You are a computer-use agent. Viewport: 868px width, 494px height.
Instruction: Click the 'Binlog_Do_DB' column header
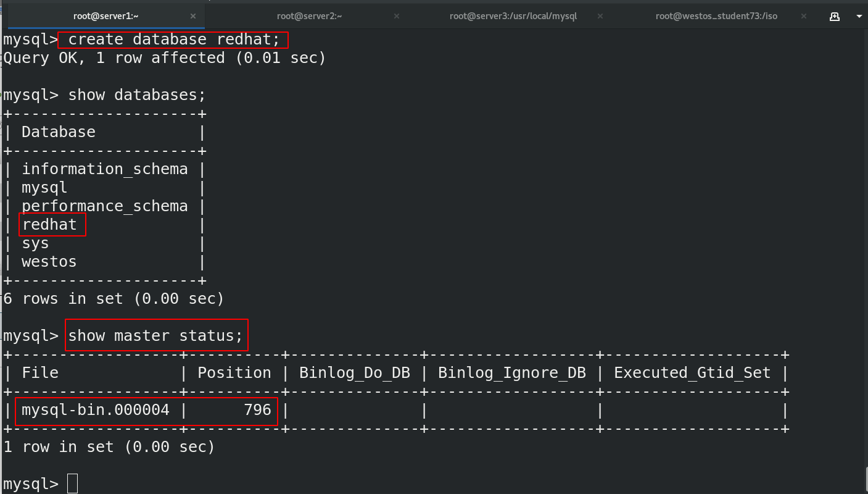pyautogui.click(x=355, y=373)
